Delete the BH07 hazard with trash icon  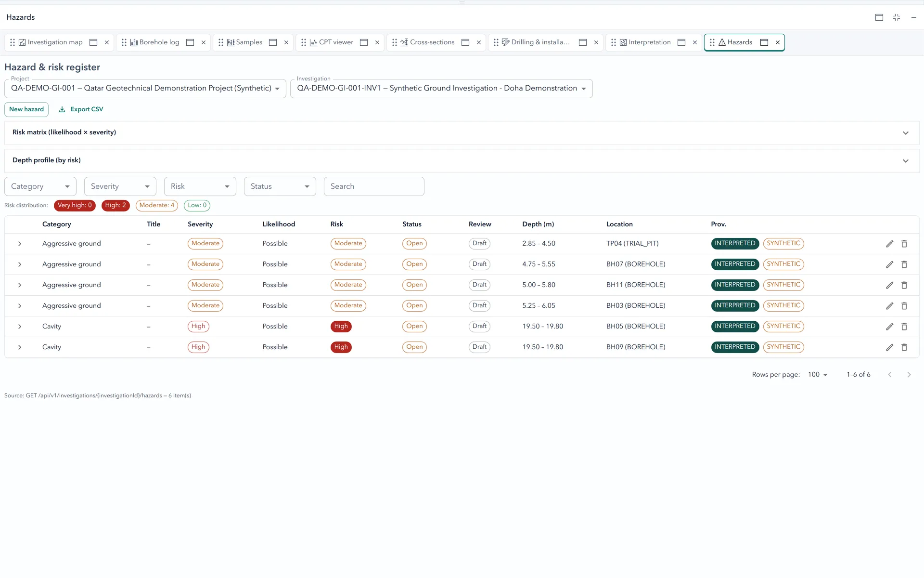(904, 264)
